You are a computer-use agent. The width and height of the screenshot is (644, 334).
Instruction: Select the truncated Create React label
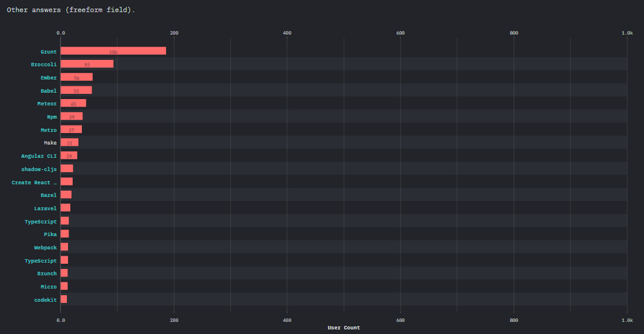34,182
